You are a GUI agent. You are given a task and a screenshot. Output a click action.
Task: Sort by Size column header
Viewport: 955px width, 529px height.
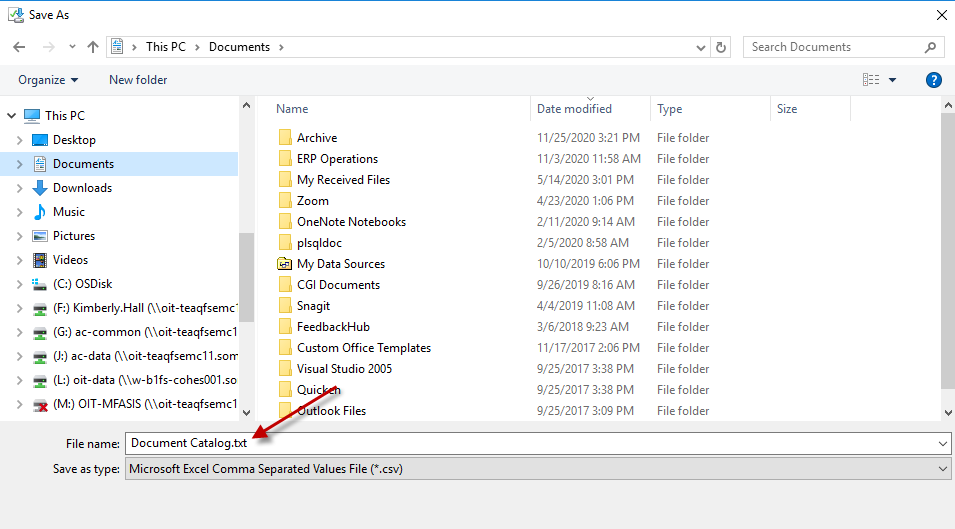coord(787,109)
